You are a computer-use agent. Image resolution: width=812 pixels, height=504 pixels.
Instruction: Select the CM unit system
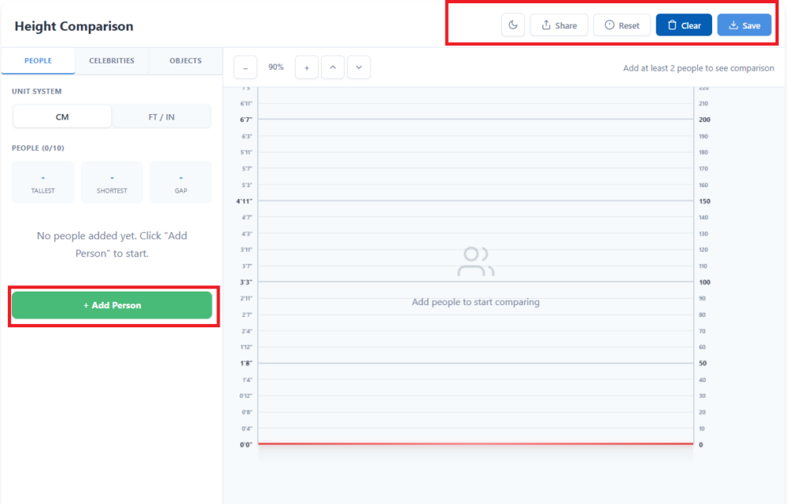[63, 117]
